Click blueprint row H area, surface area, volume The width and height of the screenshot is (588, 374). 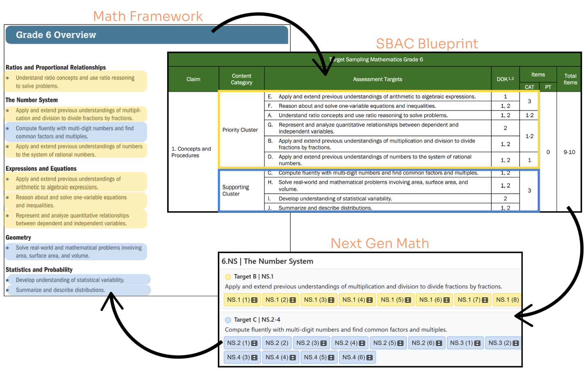tap(378, 185)
